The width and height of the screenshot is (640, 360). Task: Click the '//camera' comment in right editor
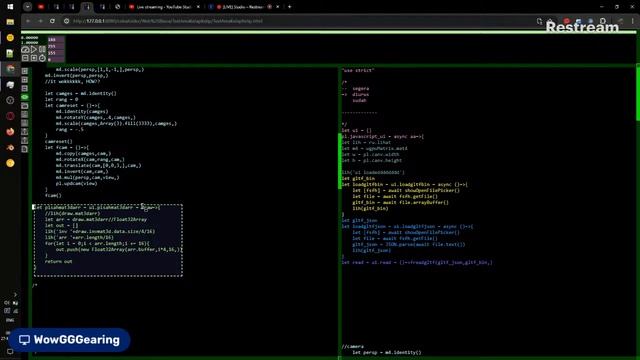tap(353, 347)
